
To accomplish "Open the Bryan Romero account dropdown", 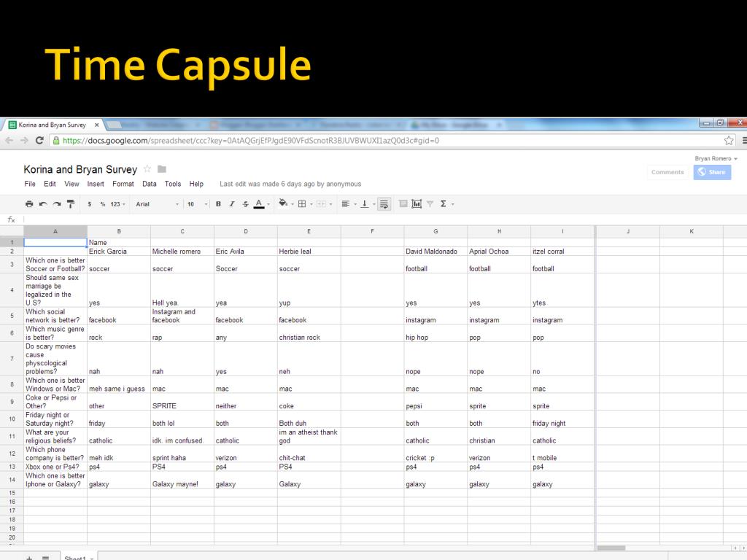I will click(716, 158).
